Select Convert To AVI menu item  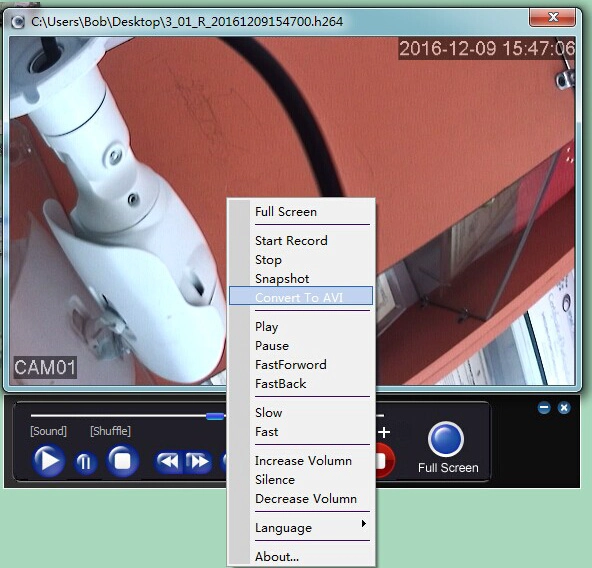click(x=301, y=297)
